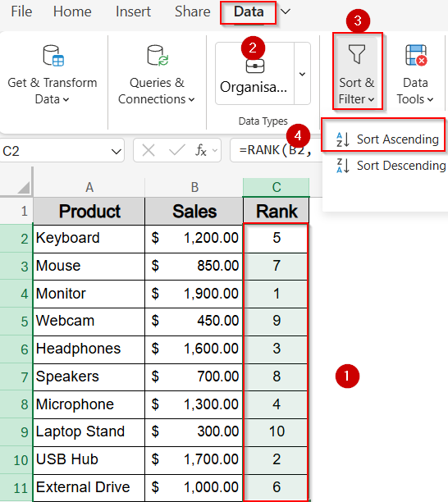
Task: Select the USB Hub cell
Action: (89, 459)
